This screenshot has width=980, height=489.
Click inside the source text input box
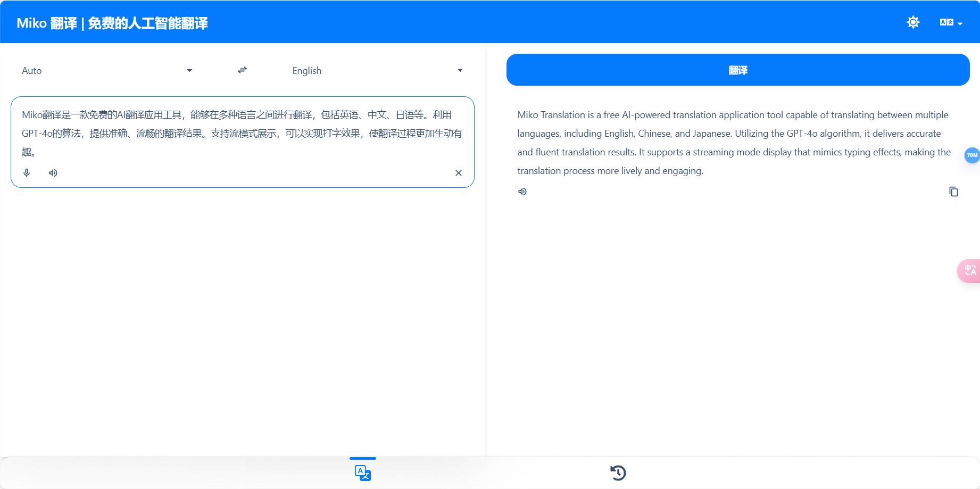point(242,133)
